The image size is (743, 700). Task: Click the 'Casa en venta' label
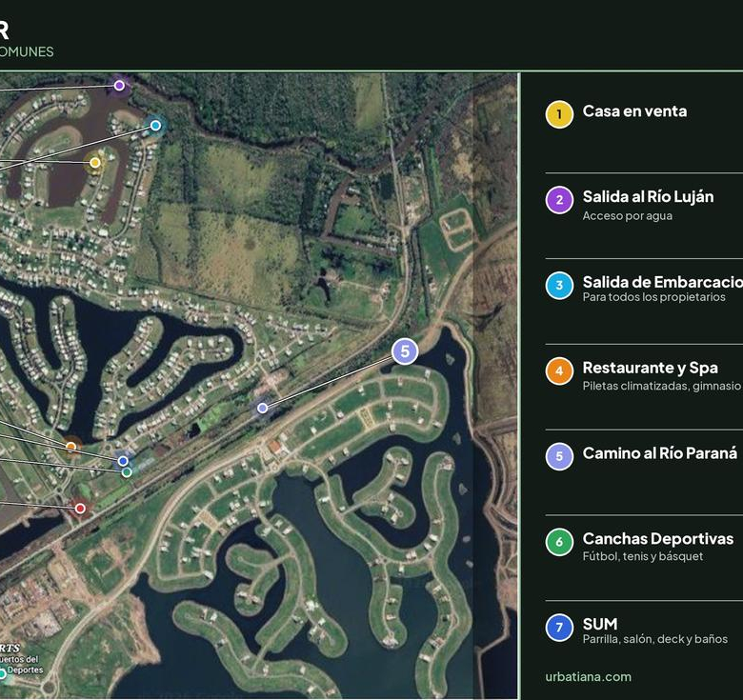pos(634,111)
